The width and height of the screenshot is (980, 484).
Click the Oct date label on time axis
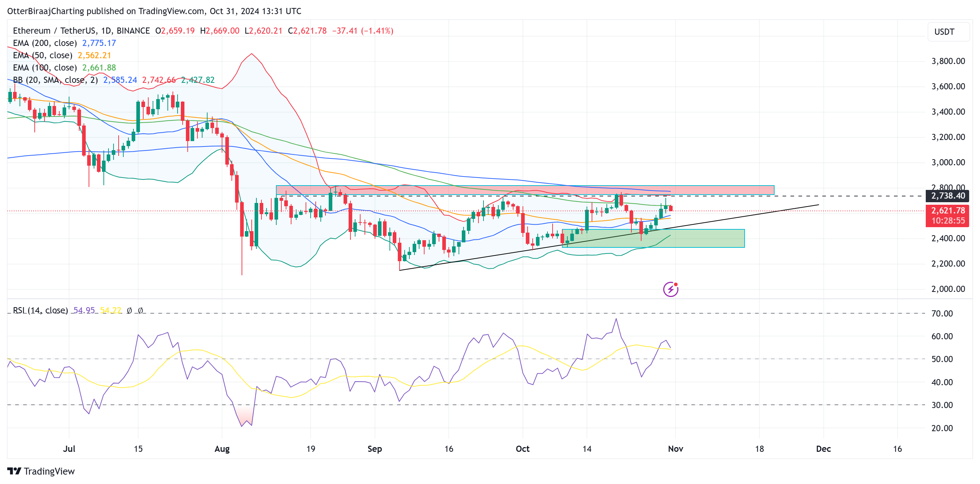coord(523,449)
